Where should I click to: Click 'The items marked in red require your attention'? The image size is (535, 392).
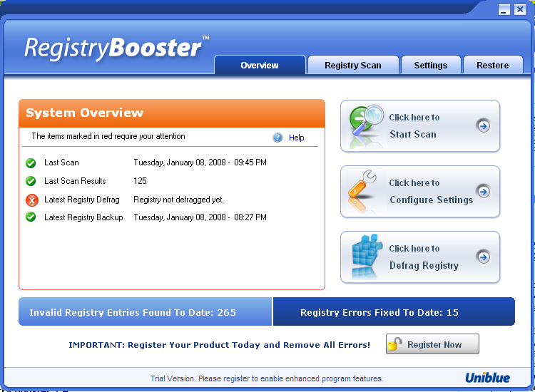click(108, 136)
